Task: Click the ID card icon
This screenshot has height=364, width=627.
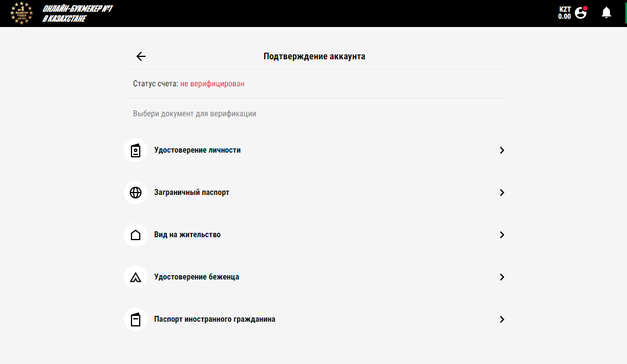Action: [136, 150]
